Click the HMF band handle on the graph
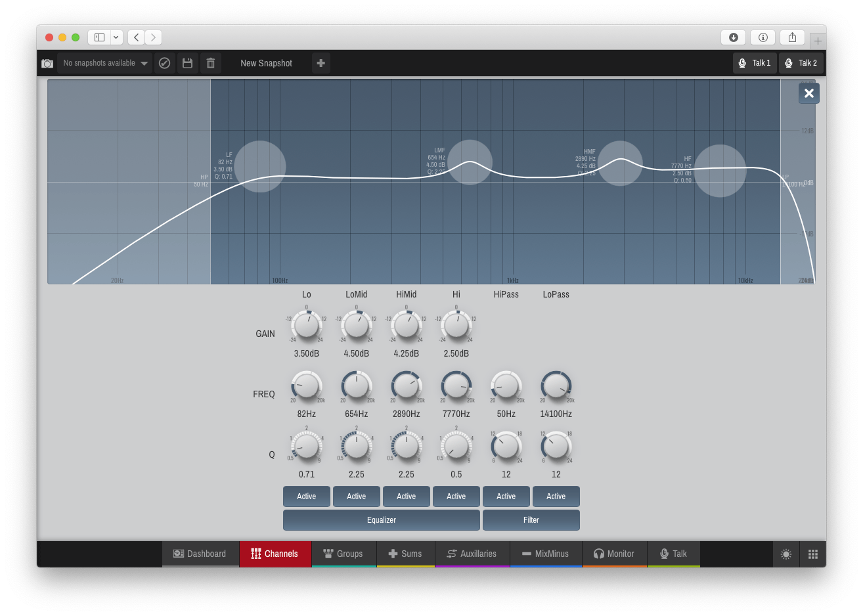 click(x=620, y=164)
